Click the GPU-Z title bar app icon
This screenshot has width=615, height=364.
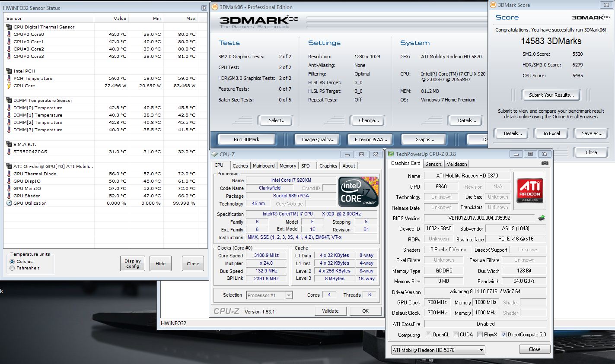pos(391,154)
